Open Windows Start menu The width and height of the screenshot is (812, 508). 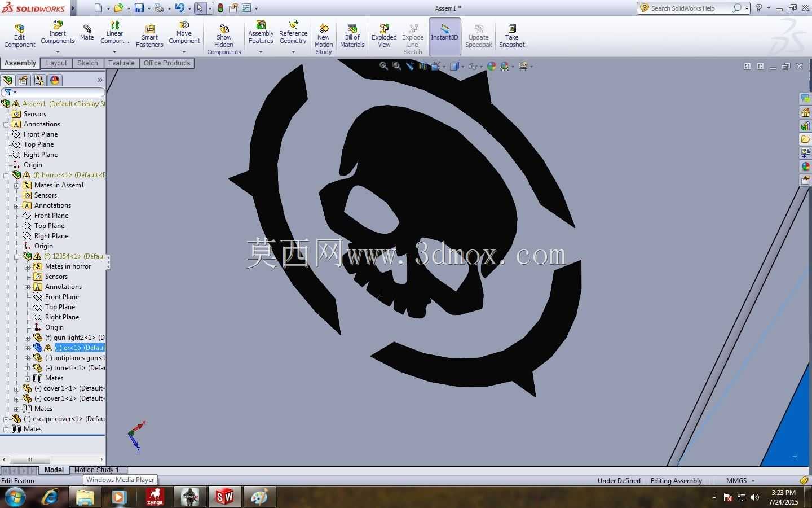pos(14,497)
